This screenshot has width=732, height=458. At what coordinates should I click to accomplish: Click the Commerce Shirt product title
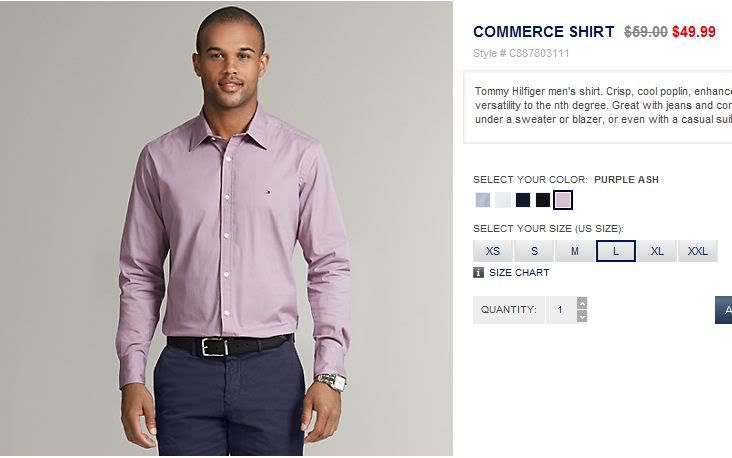(543, 32)
